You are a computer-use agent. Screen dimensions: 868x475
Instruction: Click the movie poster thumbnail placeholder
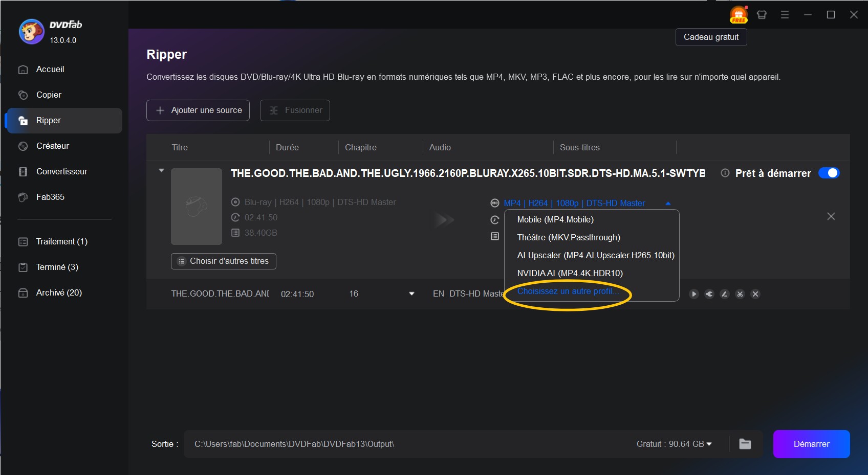[197, 207]
